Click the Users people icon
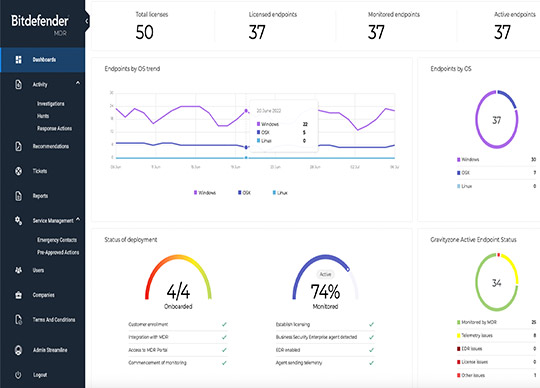The image size is (540, 388). [19, 270]
